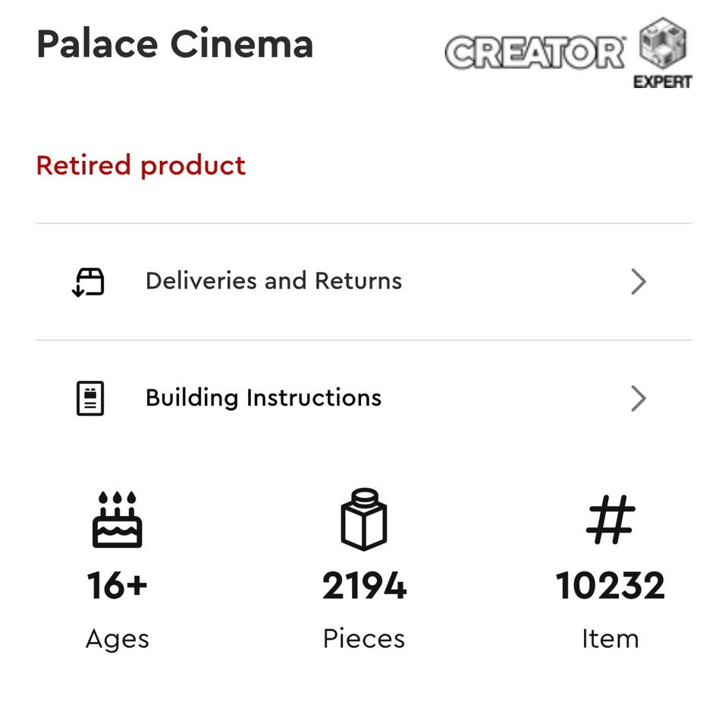This screenshot has width=728, height=711.
Task: Click the hash symbol item icon
Action: [x=610, y=521]
